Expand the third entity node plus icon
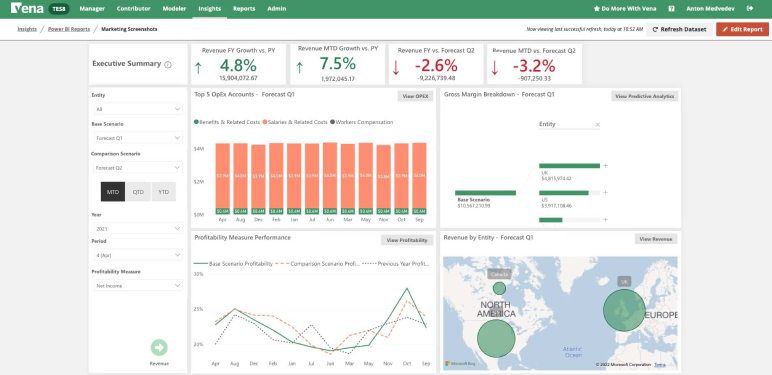The width and height of the screenshot is (772, 375). click(606, 220)
